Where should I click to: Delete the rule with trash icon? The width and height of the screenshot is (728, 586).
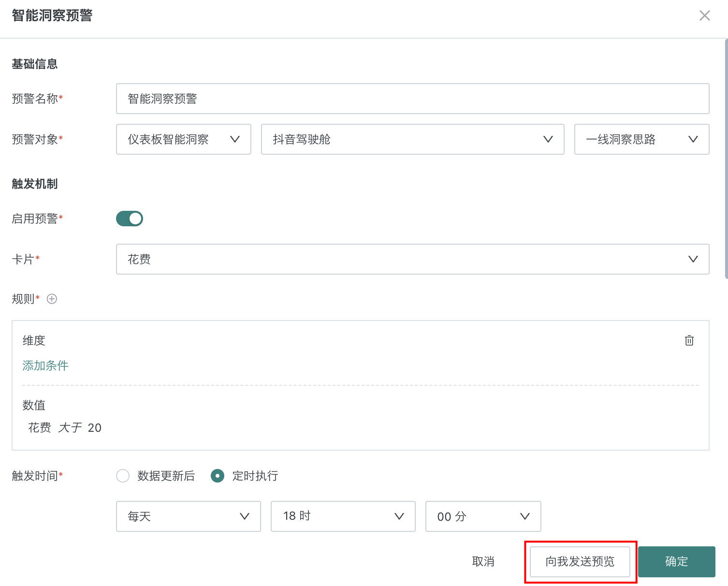[689, 340]
